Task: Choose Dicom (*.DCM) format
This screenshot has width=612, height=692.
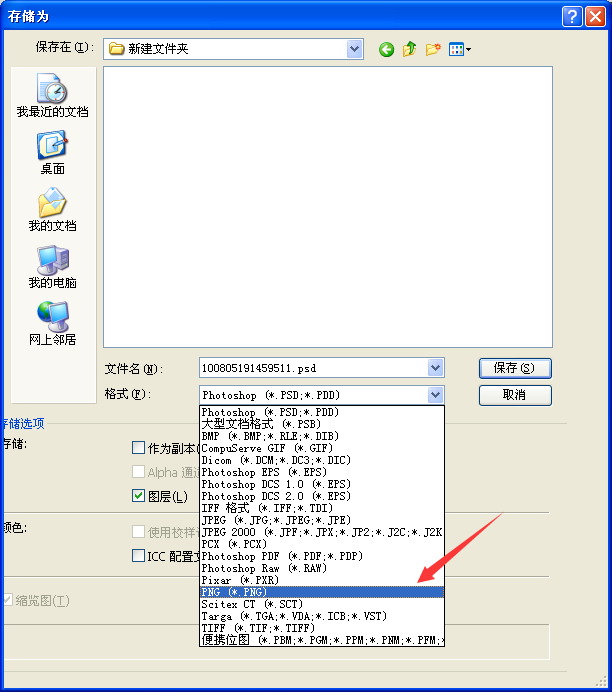Action: click(322, 460)
